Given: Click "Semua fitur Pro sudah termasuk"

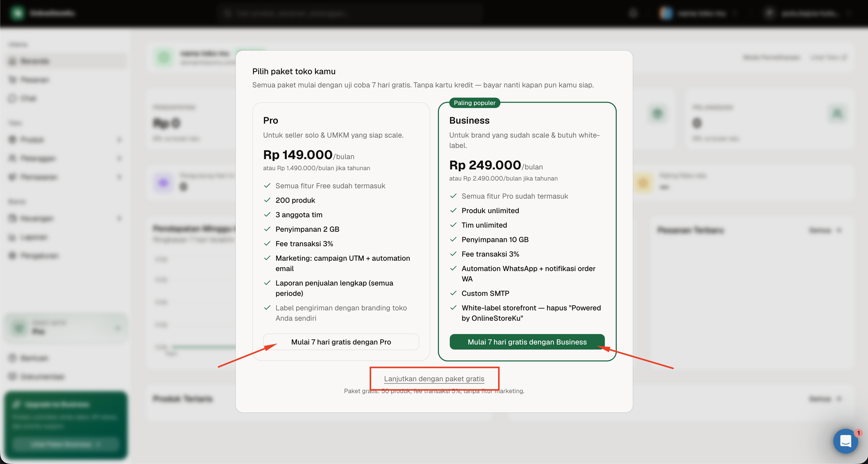Looking at the screenshot, I should pyautogui.click(x=515, y=196).
